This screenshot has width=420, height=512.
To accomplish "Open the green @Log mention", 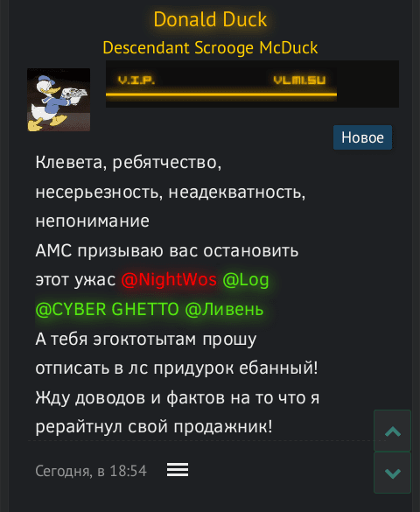I will [246, 279].
